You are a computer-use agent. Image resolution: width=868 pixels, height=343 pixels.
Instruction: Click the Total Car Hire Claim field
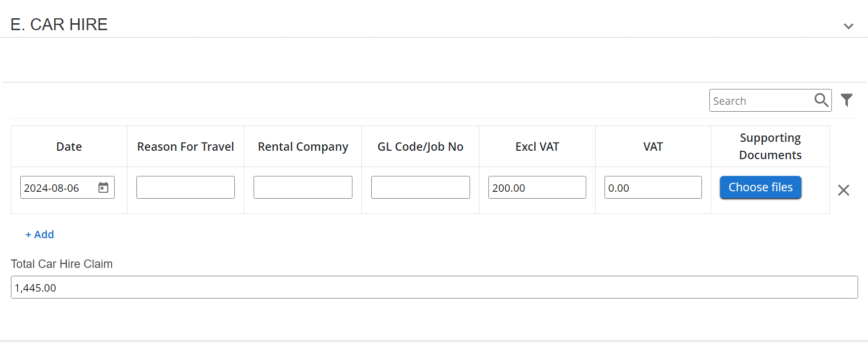[x=434, y=288]
